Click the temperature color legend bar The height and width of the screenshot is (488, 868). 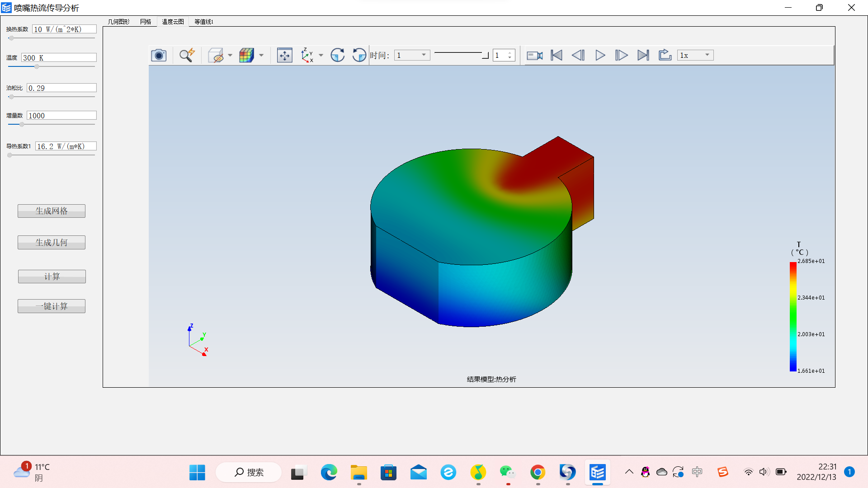pos(793,317)
